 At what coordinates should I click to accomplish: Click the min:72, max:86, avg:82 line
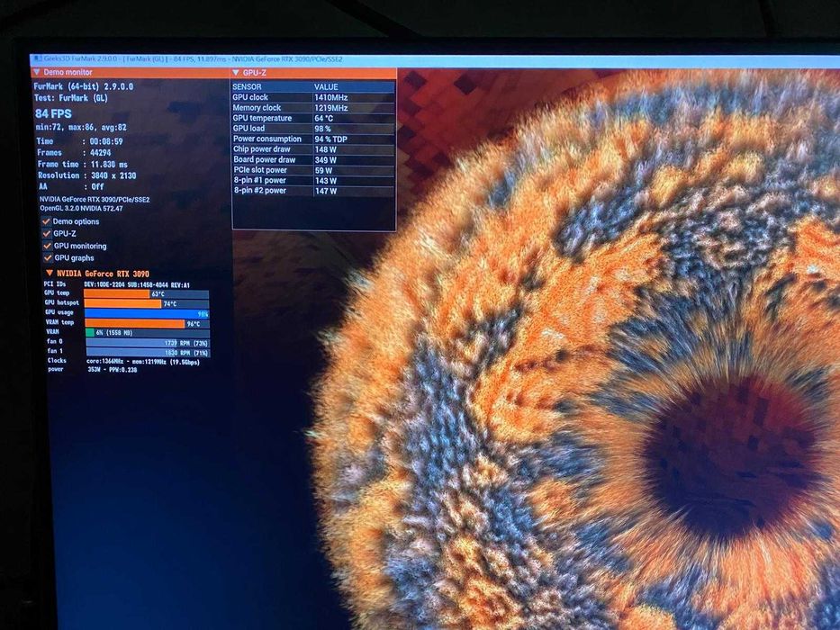(81, 128)
